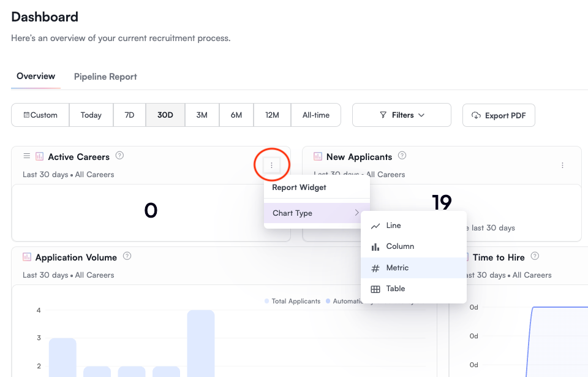Click the tallest bar in Application Volume chart

click(201, 343)
